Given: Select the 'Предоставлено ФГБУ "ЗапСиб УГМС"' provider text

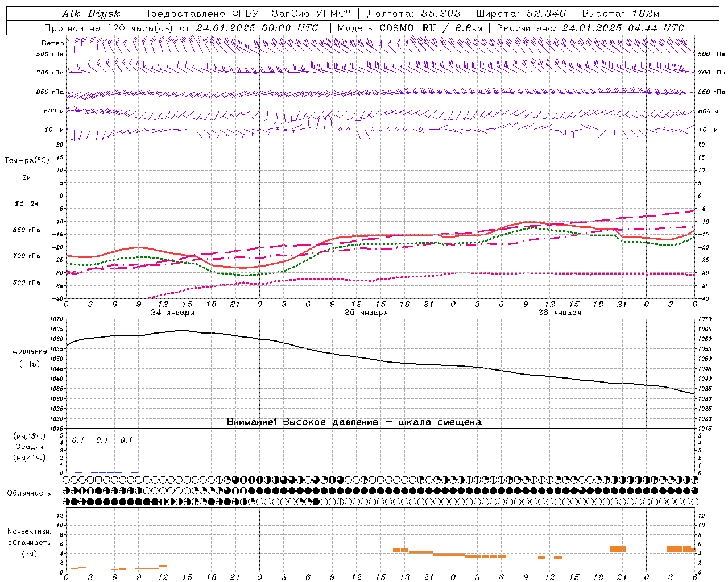Looking at the screenshot, I should coord(247,14).
